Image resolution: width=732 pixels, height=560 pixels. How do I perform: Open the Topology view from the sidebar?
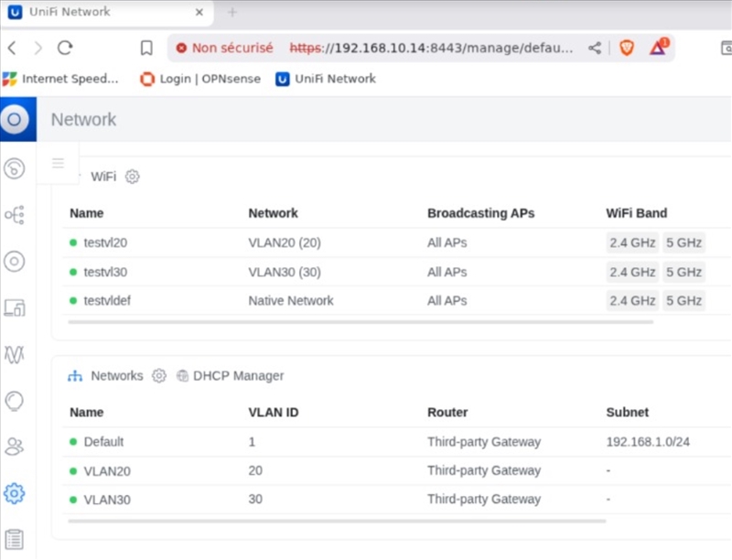[14, 215]
